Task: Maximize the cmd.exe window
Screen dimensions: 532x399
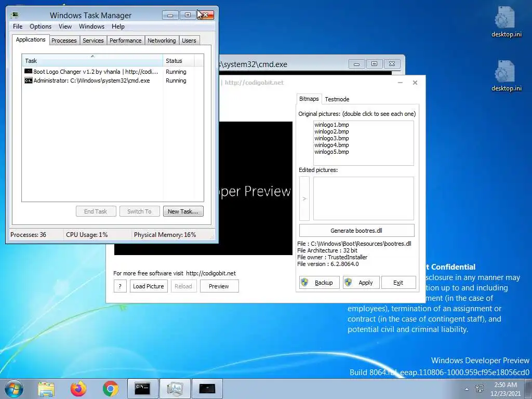Action: 374,64
